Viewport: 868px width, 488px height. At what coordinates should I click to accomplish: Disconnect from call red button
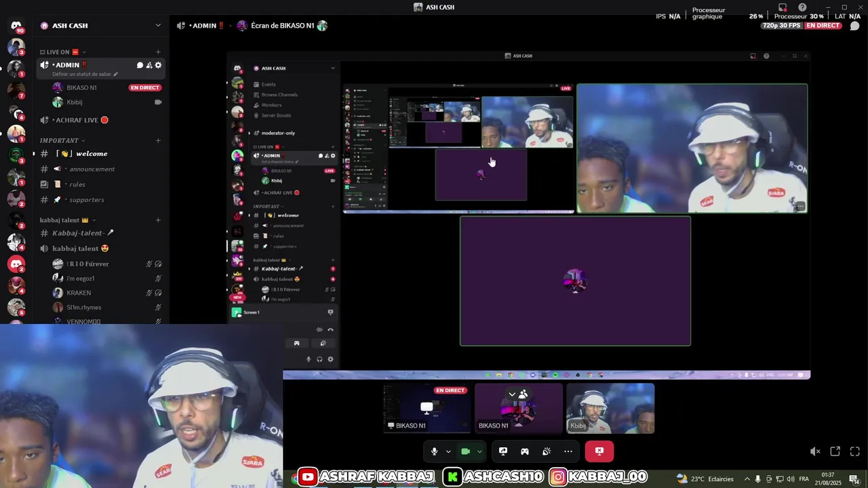(599, 451)
